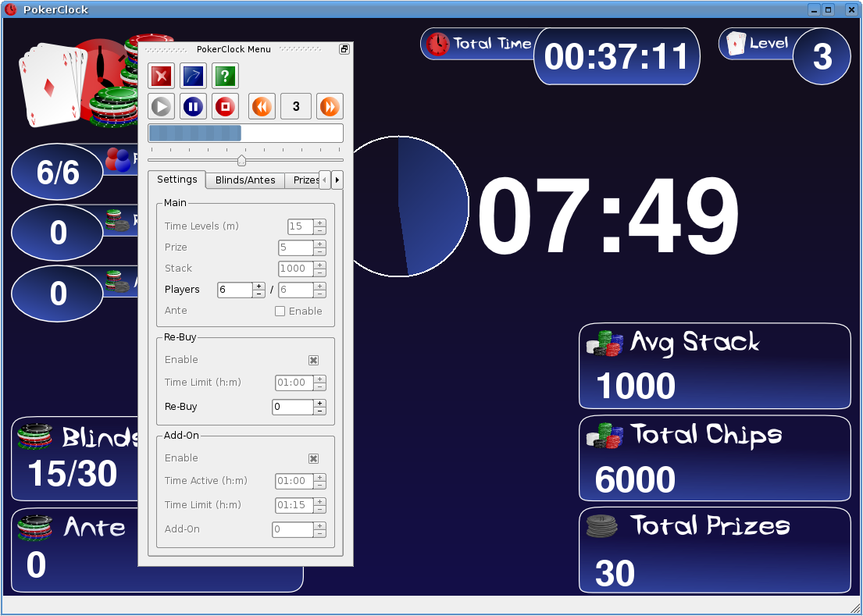Click the Level playing card icon

(x=736, y=44)
